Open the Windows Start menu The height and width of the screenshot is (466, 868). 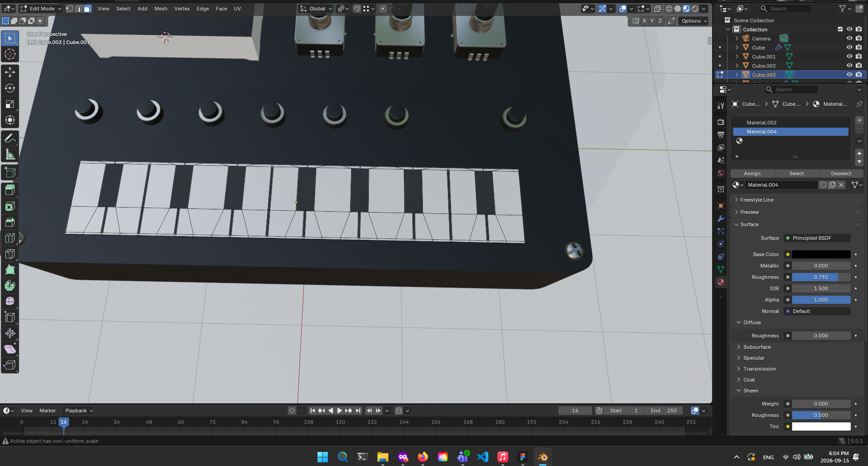[322, 457]
